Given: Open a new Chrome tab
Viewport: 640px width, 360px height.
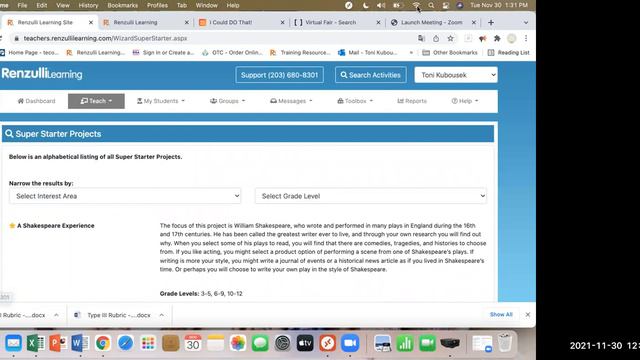Looking at the screenshot, I should pos(491,22).
